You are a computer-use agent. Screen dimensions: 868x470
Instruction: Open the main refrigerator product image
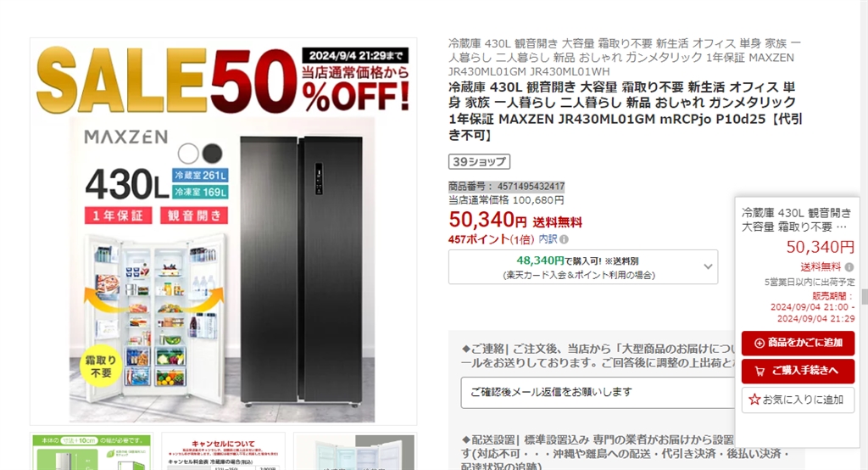click(x=223, y=232)
